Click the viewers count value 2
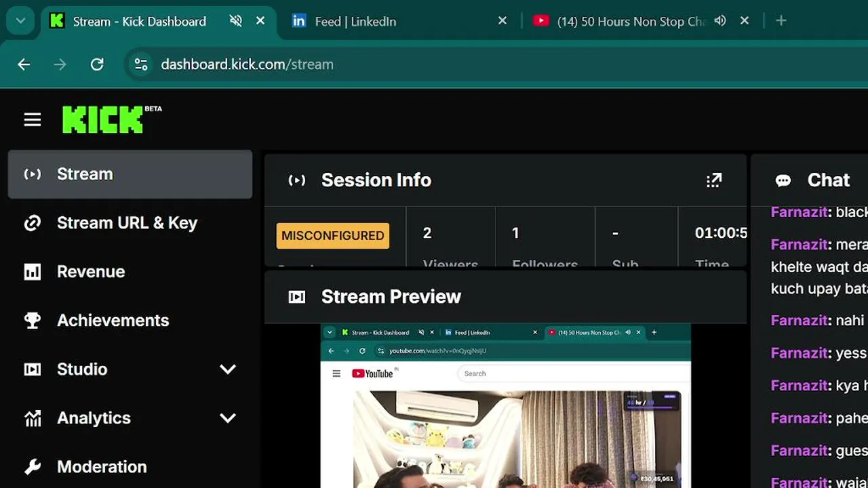Image resolution: width=868 pixels, height=488 pixels. click(x=427, y=233)
